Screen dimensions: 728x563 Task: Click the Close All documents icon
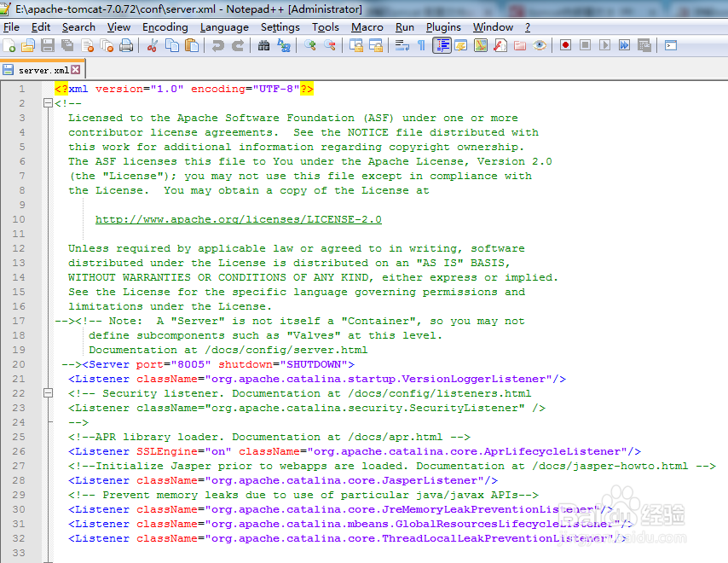pos(107,45)
